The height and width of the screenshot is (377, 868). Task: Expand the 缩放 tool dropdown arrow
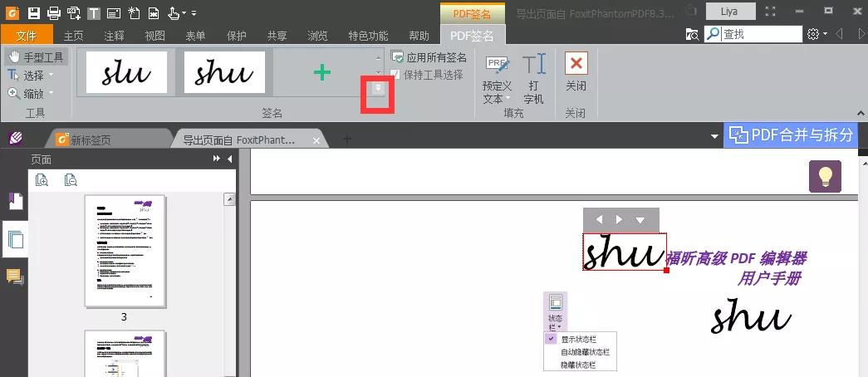[51, 94]
